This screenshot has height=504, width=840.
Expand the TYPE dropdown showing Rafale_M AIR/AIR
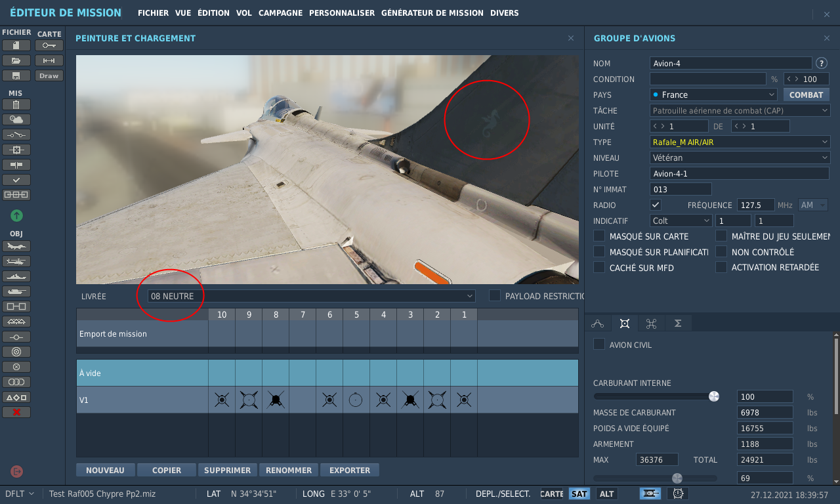pyautogui.click(x=740, y=142)
